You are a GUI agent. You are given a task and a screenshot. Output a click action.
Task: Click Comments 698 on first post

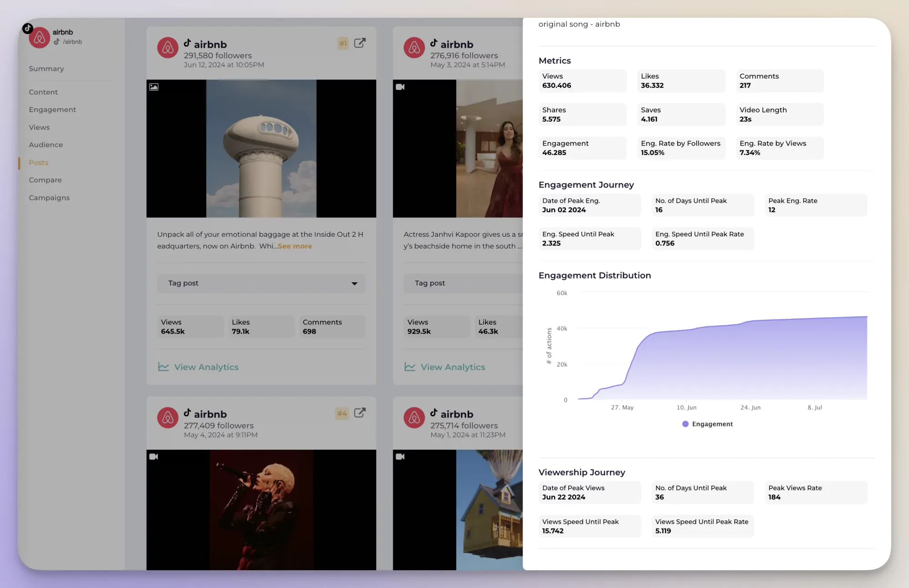(332, 327)
